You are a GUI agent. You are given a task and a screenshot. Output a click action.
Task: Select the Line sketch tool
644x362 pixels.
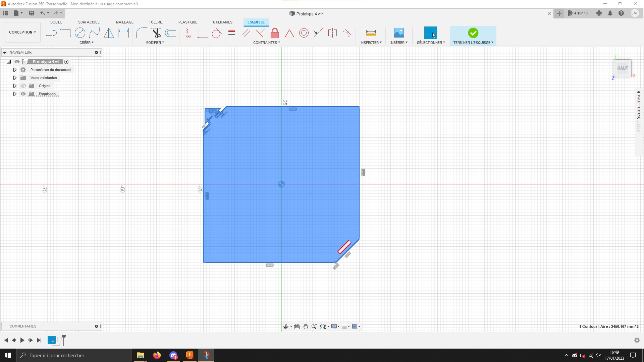coord(51,33)
